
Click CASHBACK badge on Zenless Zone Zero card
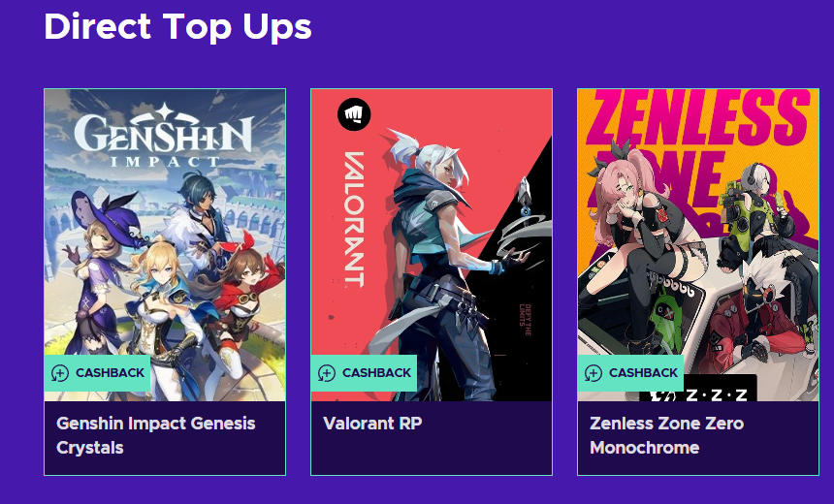coord(630,373)
